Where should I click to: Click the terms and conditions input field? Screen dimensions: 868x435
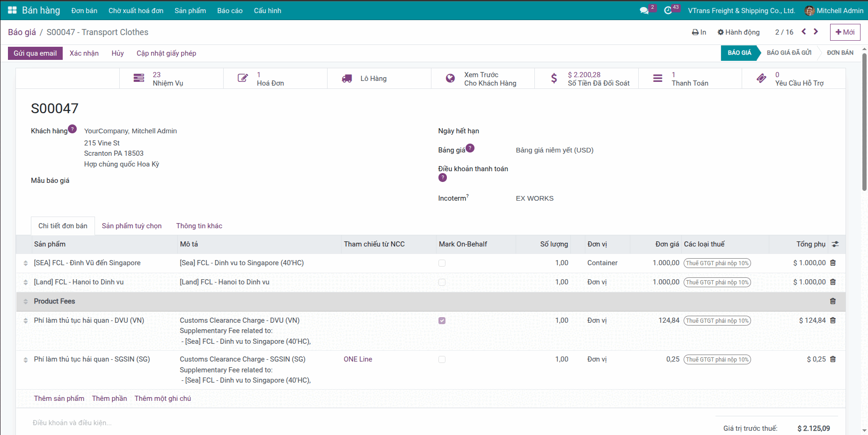click(x=187, y=423)
